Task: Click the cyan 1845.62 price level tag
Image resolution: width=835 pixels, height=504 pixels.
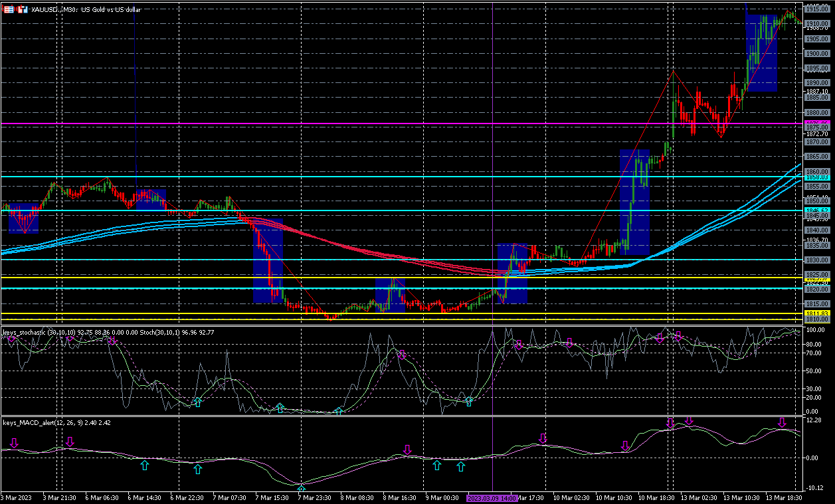Action: [818, 210]
